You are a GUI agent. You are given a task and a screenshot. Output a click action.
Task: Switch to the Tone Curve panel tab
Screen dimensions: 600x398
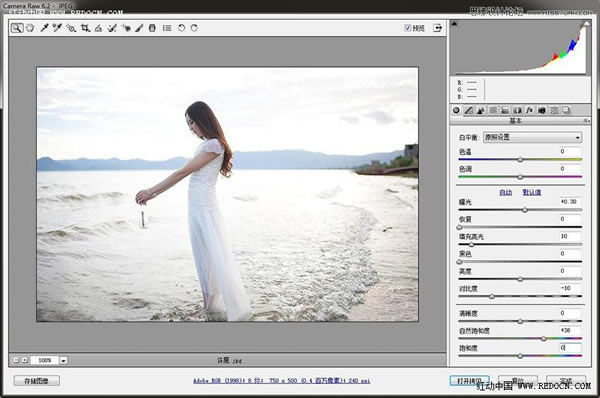click(468, 110)
